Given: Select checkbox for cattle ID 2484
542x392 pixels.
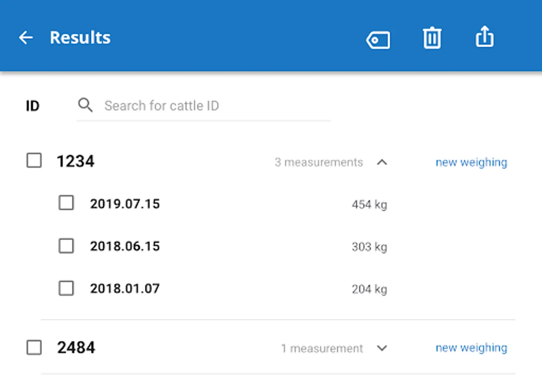Looking at the screenshot, I should click(34, 348).
